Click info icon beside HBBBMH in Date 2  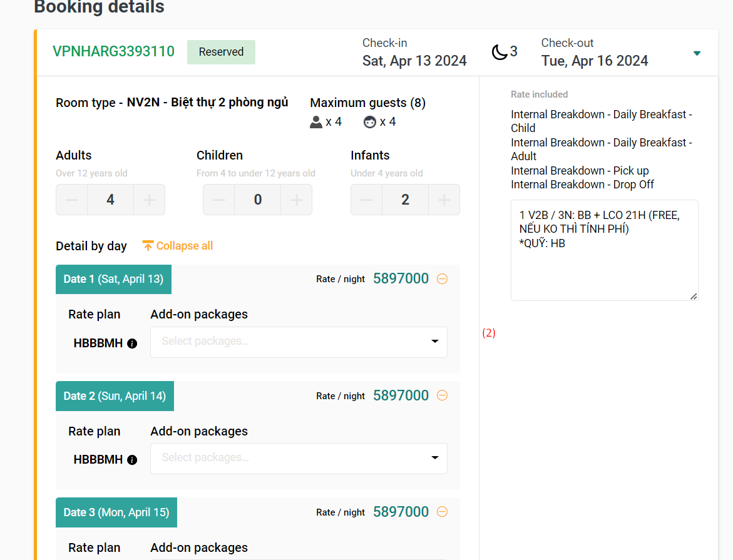click(132, 460)
